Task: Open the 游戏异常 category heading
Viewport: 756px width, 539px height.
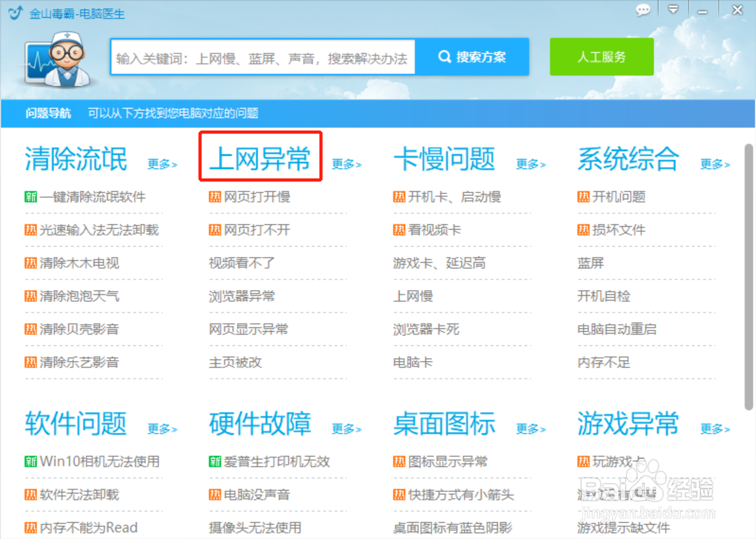Action: (x=628, y=424)
